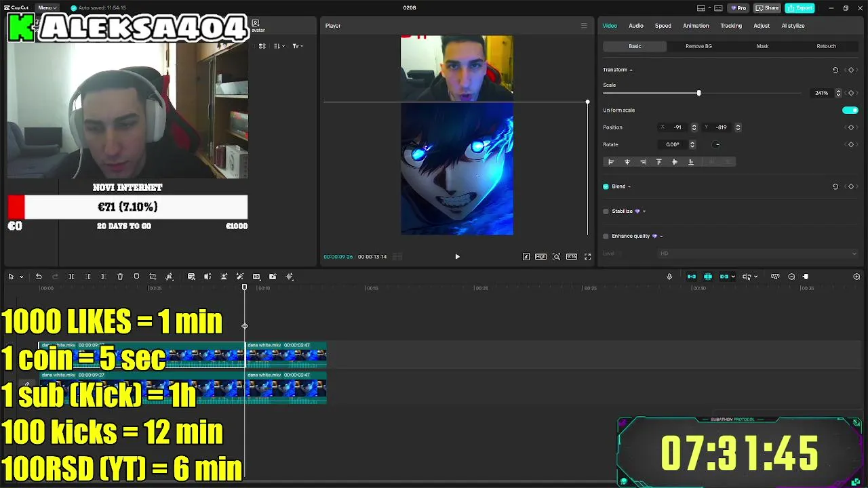This screenshot has width=868, height=488.
Task: Open the Menu dropdown at top left
Action: (x=47, y=8)
